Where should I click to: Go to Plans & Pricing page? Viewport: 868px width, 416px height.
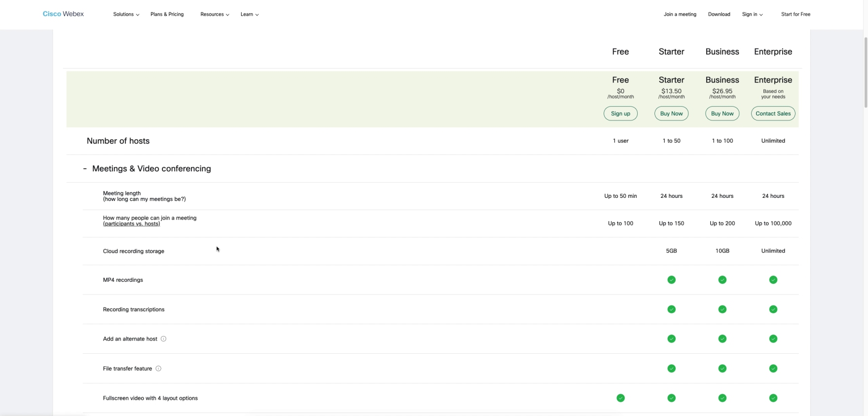(167, 14)
